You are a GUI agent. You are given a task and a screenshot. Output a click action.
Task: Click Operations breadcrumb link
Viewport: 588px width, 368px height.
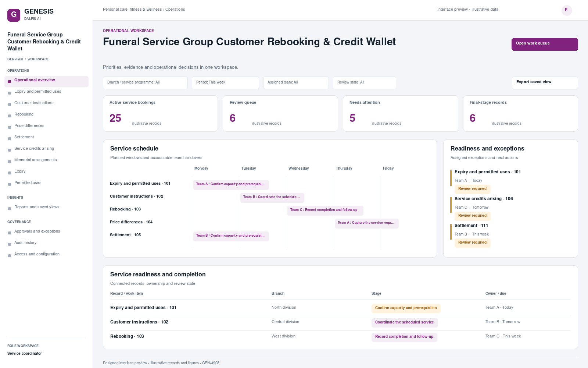click(x=175, y=10)
